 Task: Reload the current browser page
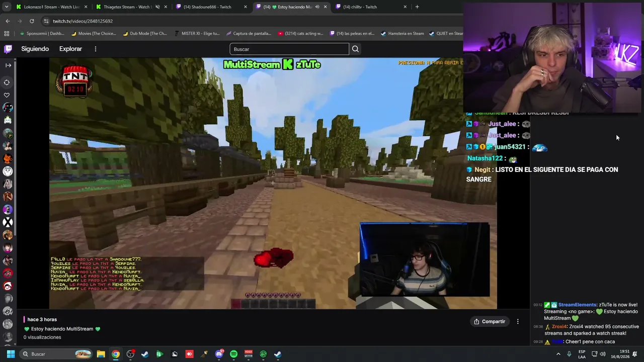[x=32, y=21]
